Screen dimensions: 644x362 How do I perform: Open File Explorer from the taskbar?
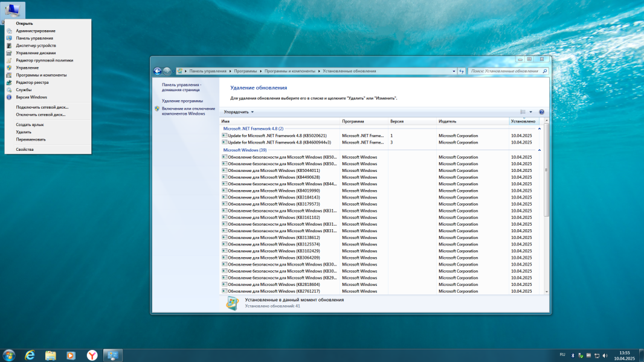[x=51, y=355]
